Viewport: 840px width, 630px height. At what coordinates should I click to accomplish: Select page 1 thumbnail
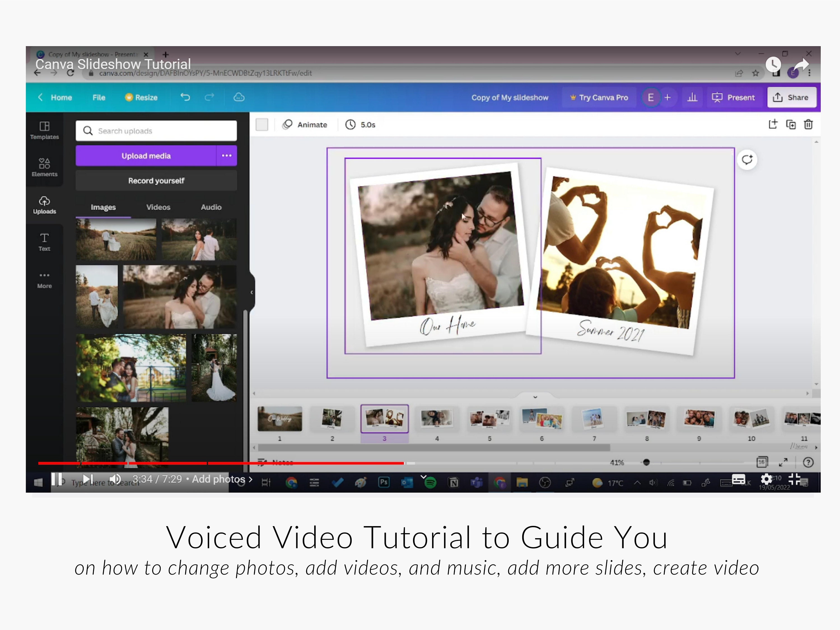[x=280, y=419]
